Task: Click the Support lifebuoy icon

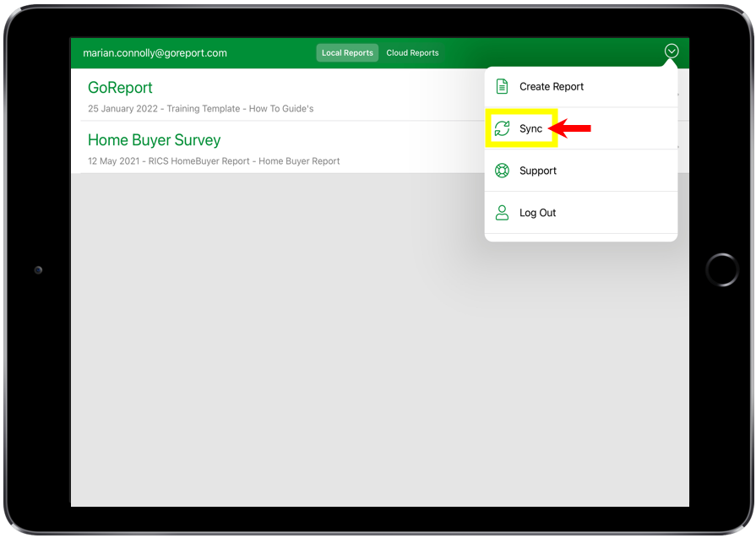Action: (x=502, y=171)
